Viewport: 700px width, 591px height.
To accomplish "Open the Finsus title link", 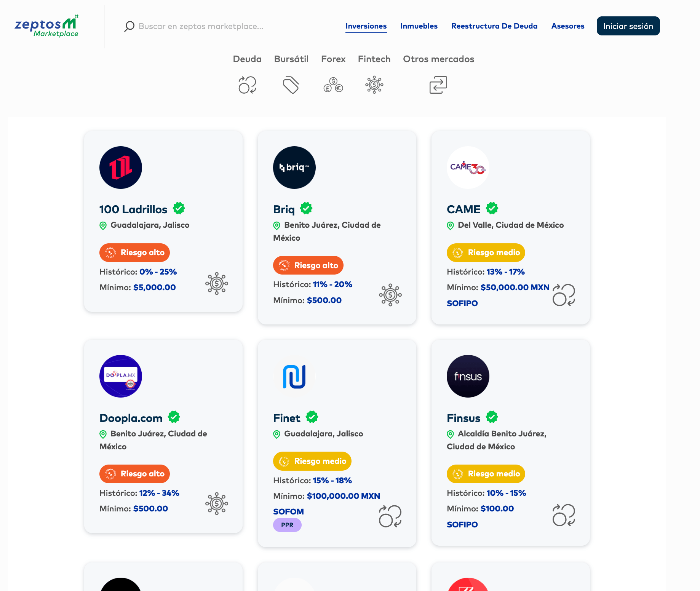I will (463, 418).
